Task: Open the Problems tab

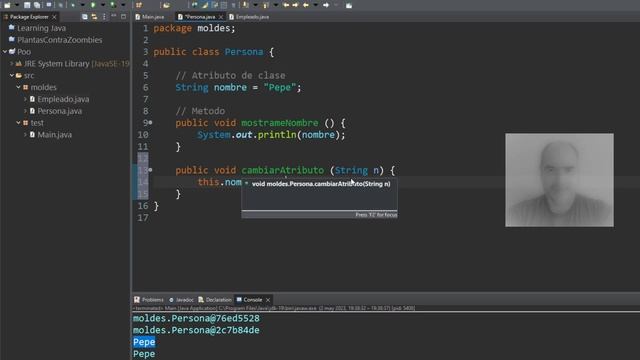Action: 149,300
